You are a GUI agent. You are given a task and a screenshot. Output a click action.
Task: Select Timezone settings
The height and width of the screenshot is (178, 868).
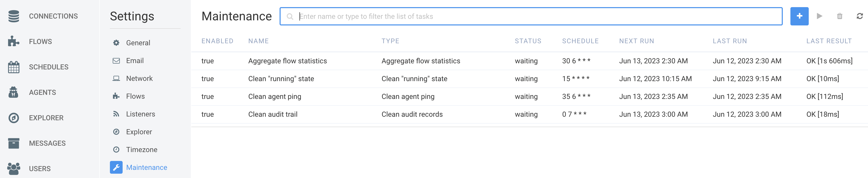[x=141, y=150]
